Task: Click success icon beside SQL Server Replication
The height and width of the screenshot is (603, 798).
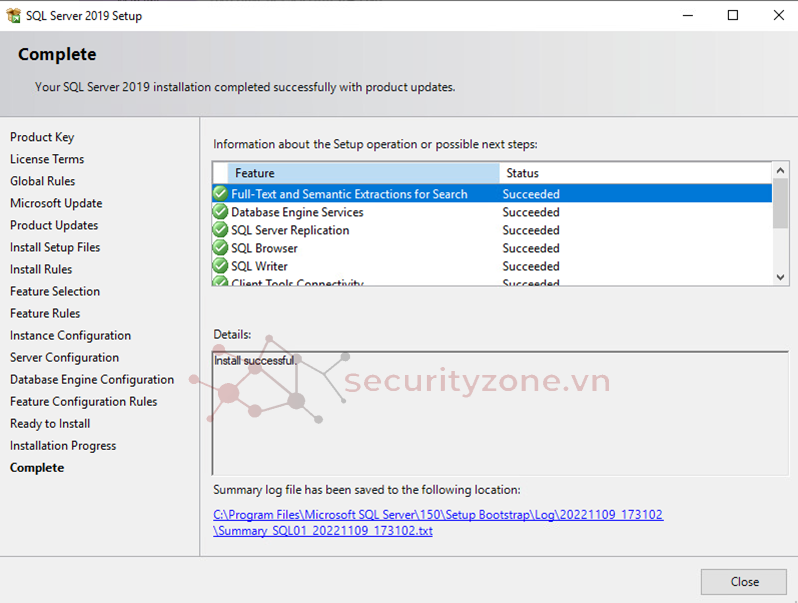Action: point(220,230)
